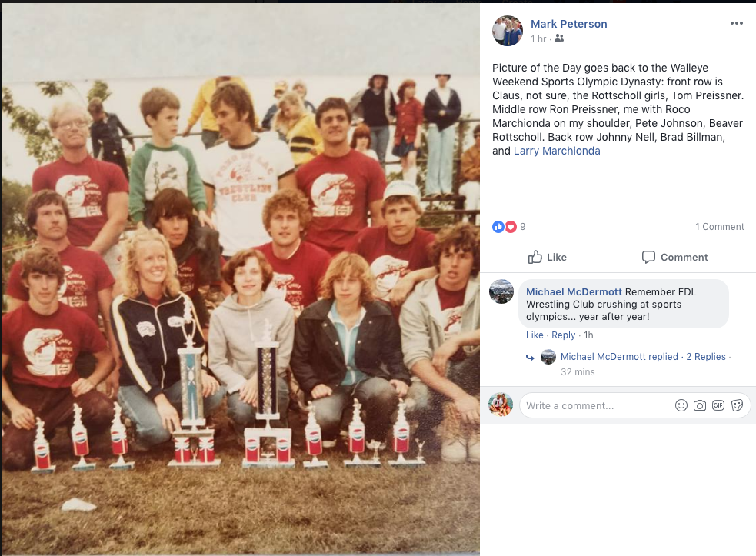Click the reply arrow icon beside replies
Screen dimensions: 756x556
tap(530, 358)
